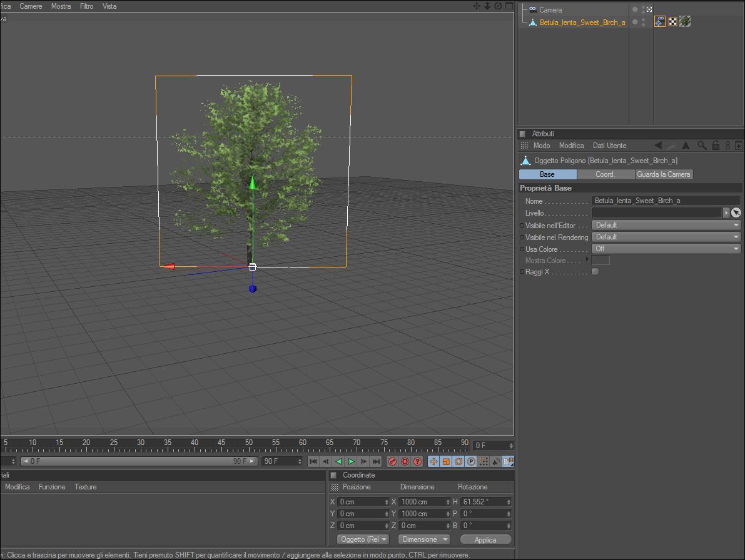Image resolution: width=745 pixels, height=560 pixels.
Task: Open the Filtro menu in viewport
Action: coord(86,6)
